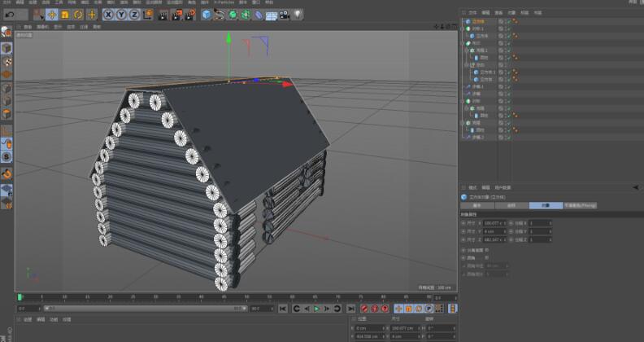Toggle the green check on the top object
This screenshot has width=644, height=342.
coord(508,22)
